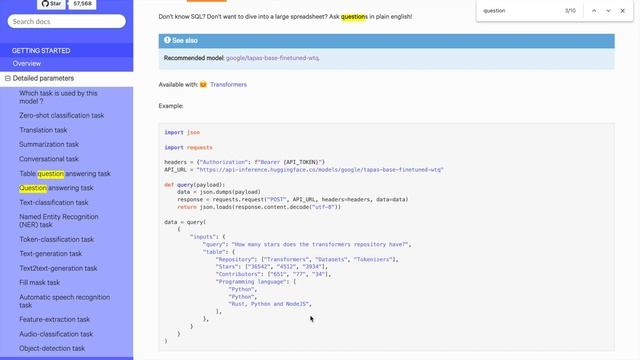Go to Object-detection task
Image resolution: width=640 pixels, height=360 pixels.
coord(52,349)
